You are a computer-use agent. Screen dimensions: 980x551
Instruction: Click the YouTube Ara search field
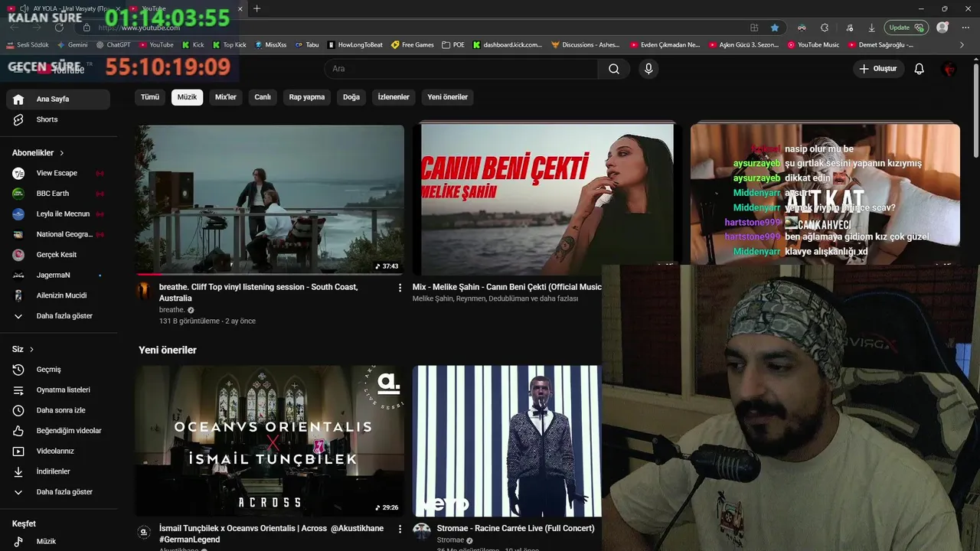coord(462,69)
